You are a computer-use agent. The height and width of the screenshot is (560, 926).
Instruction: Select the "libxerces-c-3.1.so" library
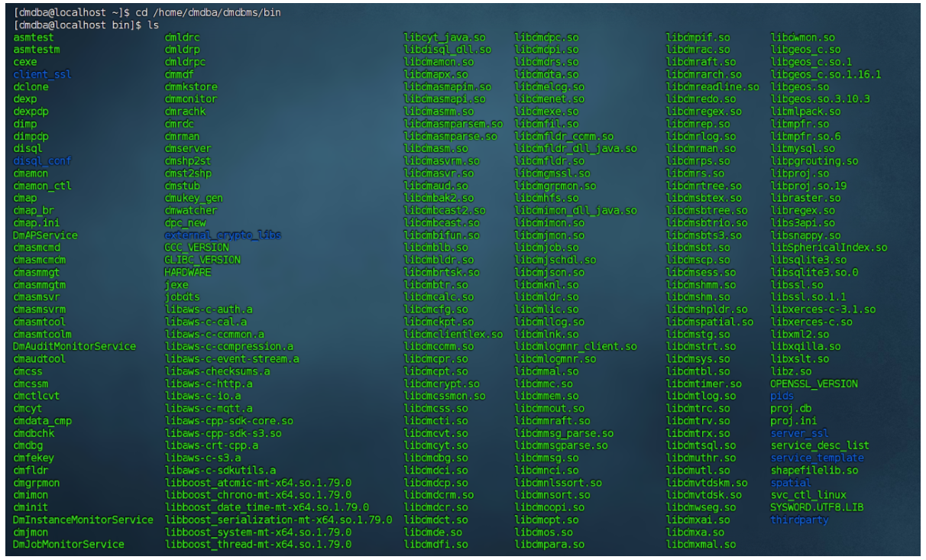[823, 309]
